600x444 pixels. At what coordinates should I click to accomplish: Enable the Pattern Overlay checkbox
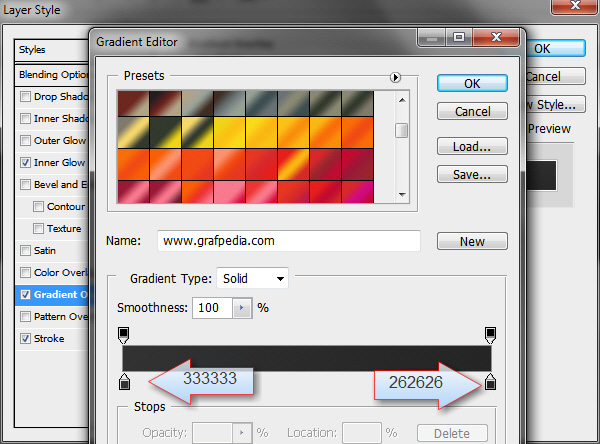pyautogui.click(x=25, y=317)
